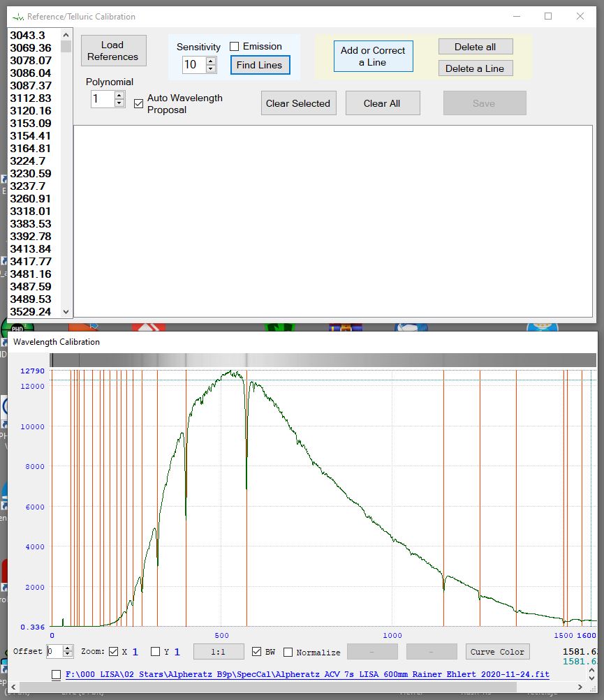The width and height of the screenshot is (604, 700).
Task: Enable the Normalize checkbox
Action: (288, 653)
